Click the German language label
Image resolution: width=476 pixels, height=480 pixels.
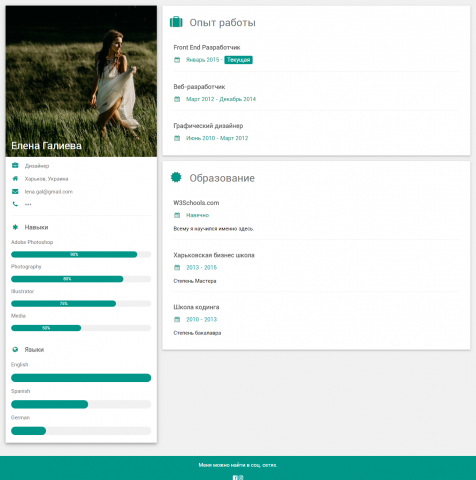(x=20, y=417)
